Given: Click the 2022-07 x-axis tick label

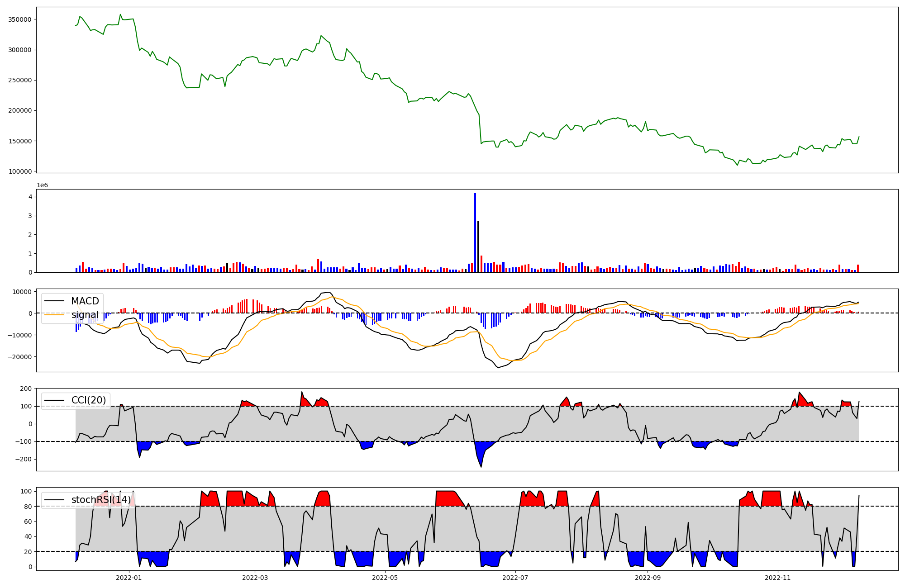Looking at the screenshot, I should click(x=515, y=578).
